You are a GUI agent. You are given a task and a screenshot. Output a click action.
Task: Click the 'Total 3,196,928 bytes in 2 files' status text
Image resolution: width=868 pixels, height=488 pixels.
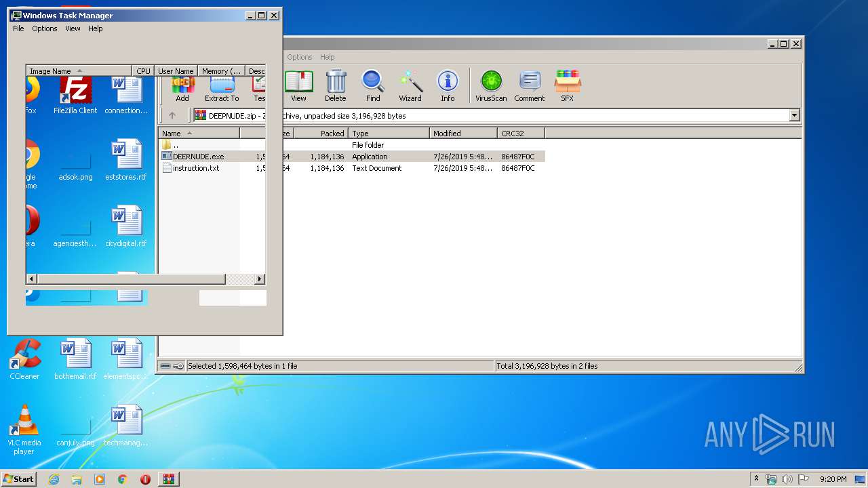coord(547,366)
